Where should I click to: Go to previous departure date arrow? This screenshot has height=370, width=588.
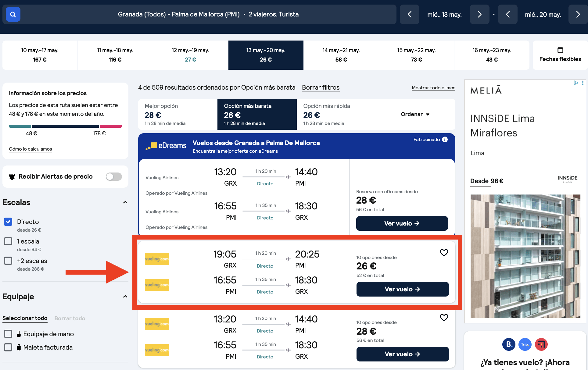(x=410, y=14)
